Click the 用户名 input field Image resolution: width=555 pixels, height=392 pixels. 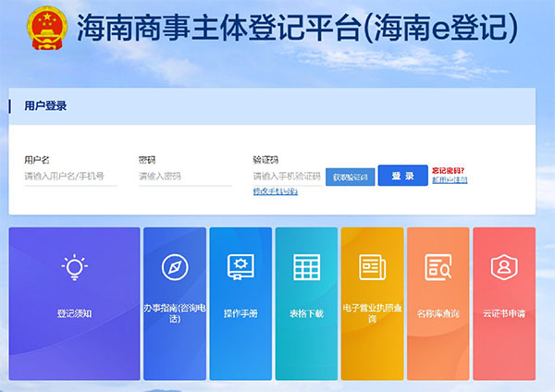pyautogui.click(x=70, y=176)
